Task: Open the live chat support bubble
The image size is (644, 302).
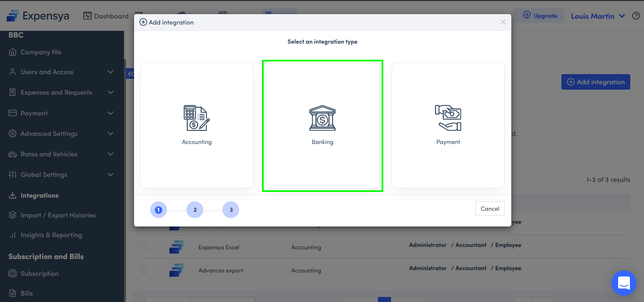Action: 624,283
